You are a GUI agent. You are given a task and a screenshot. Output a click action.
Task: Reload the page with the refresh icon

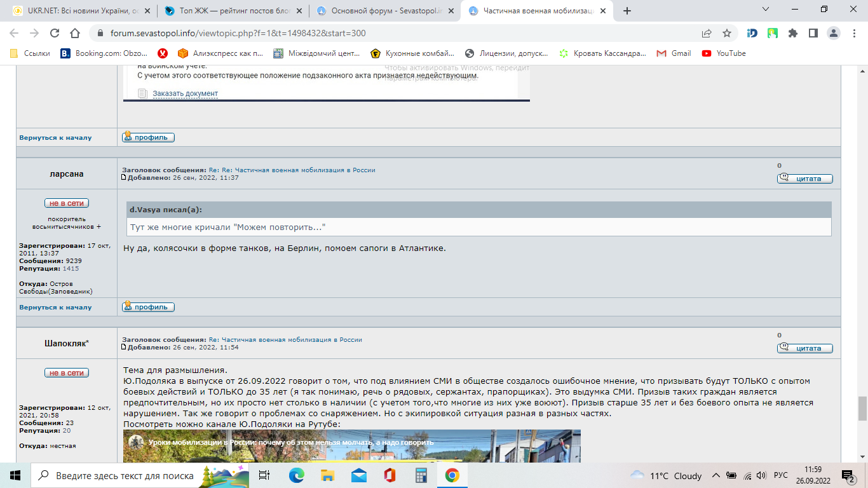(x=55, y=33)
